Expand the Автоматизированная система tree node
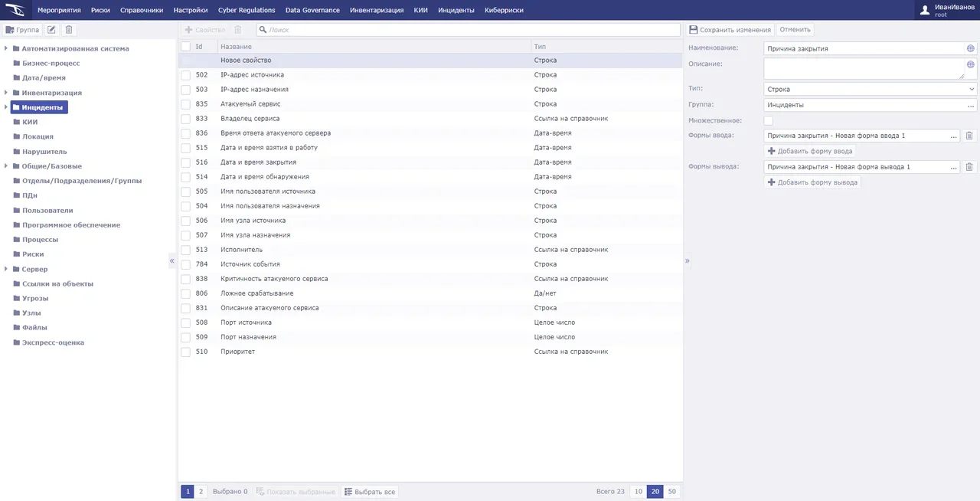This screenshot has height=501, width=980. (x=6, y=49)
